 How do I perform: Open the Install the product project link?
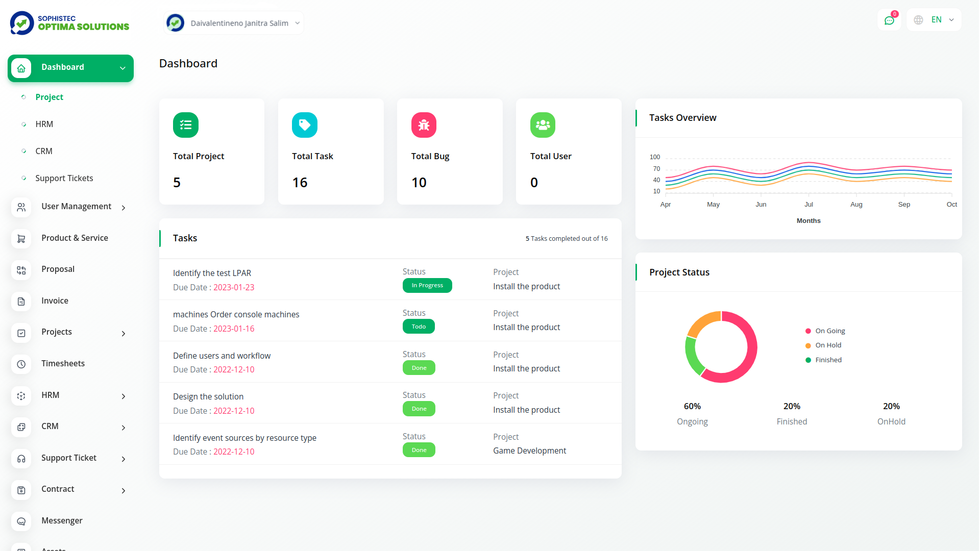pyautogui.click(x=526, y=286)
